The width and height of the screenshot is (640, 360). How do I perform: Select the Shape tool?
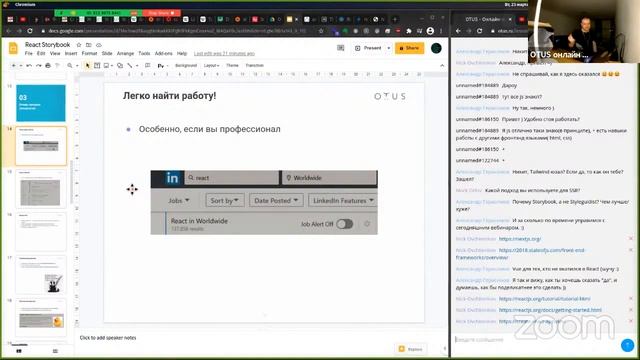click(120, 65)
